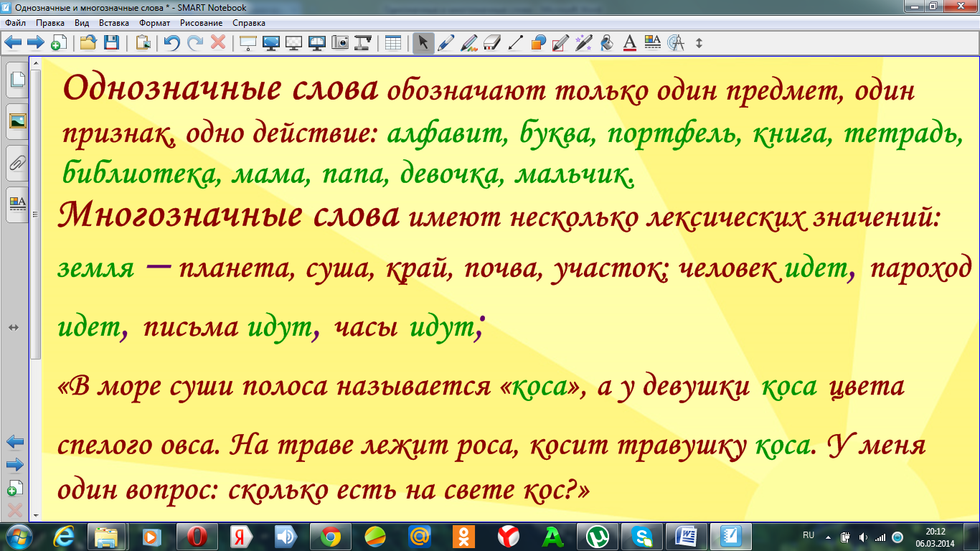Open the Рисование menu
Image resolution: width=980 pixels, height=551 pixels.
coord(202,23)
